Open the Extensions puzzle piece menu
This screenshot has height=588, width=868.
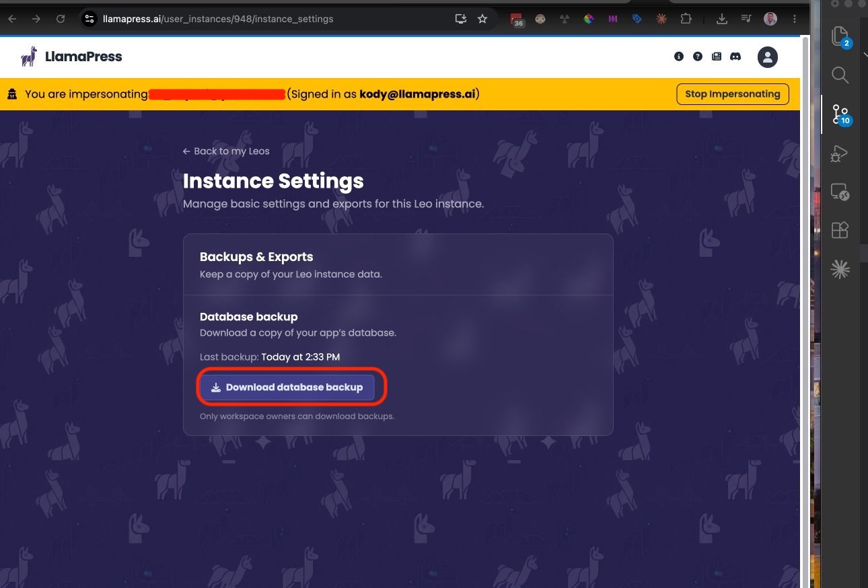pyautogui.click(x=686, y=19)
